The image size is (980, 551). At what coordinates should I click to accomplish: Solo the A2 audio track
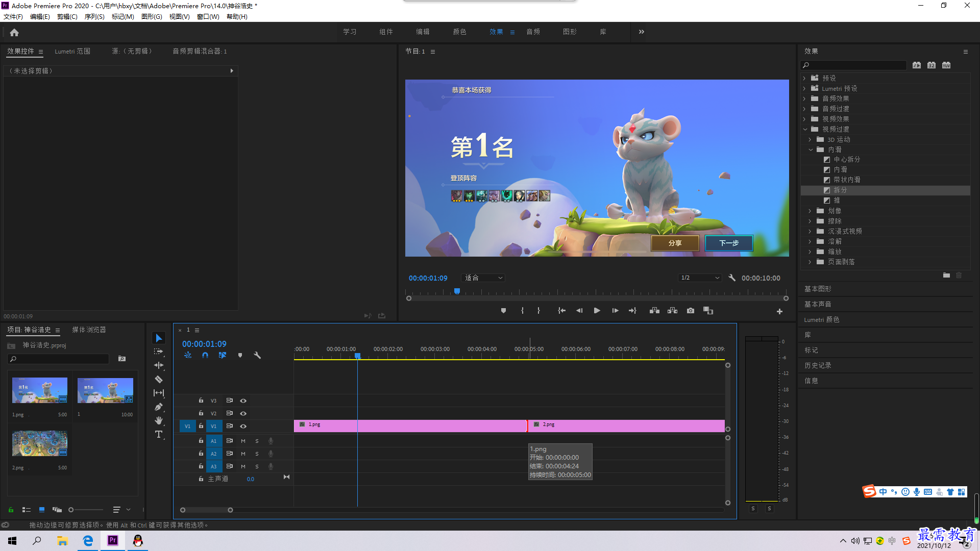pyautogui.click(x=257, y=454)
